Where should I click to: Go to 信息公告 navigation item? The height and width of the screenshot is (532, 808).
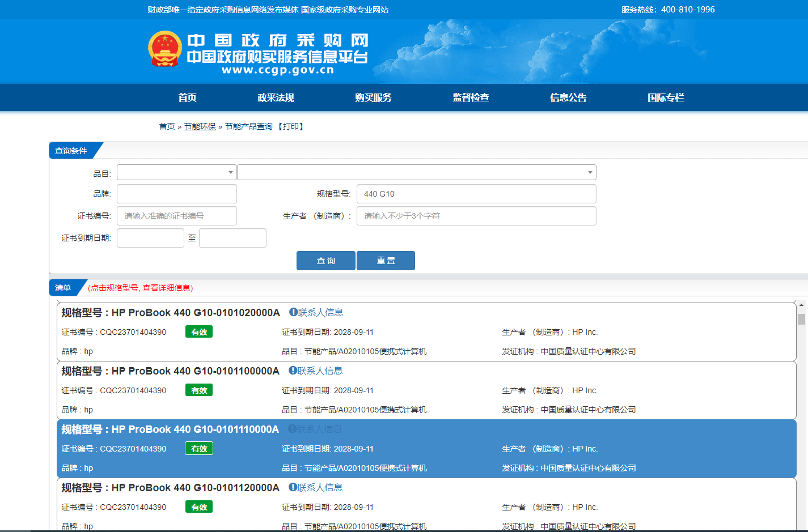[568, 97]
